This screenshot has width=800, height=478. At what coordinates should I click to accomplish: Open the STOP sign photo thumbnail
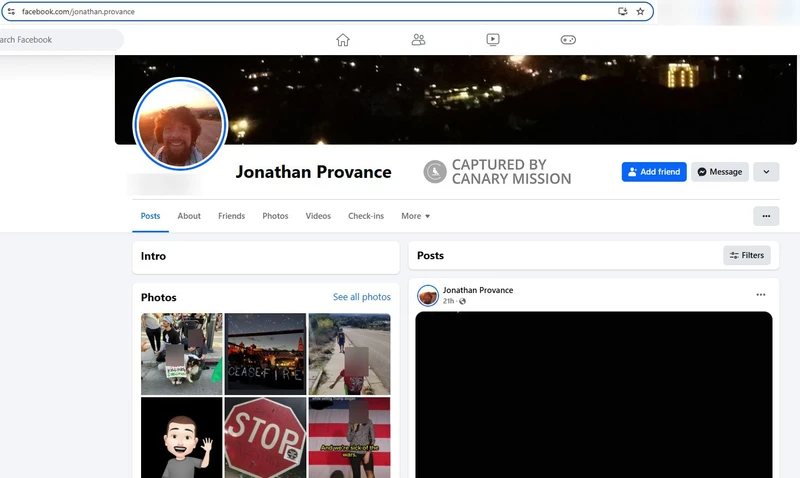pos(265,438)
